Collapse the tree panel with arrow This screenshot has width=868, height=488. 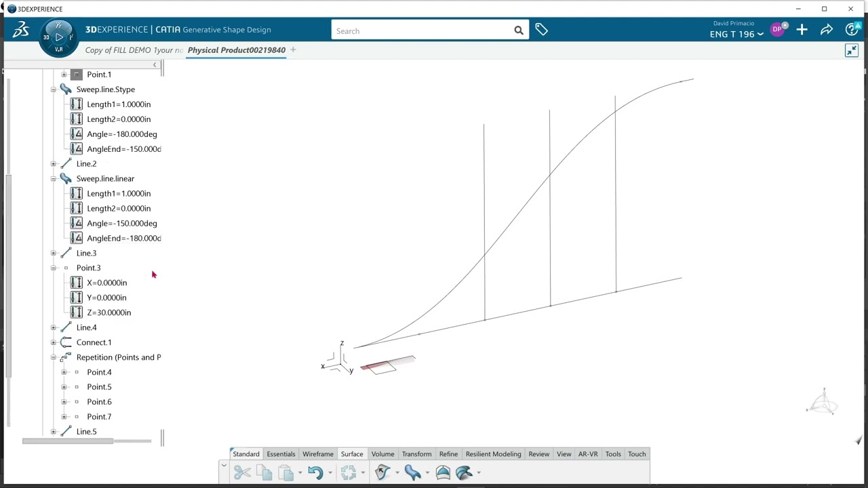pyautogui.click(x=155, y=64)
